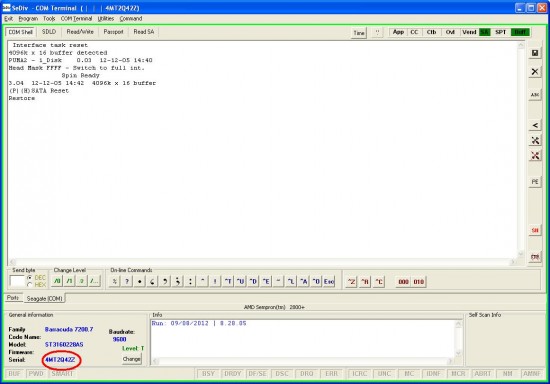
Task: Send the ^D on-line command
Action: click(253, 281)
